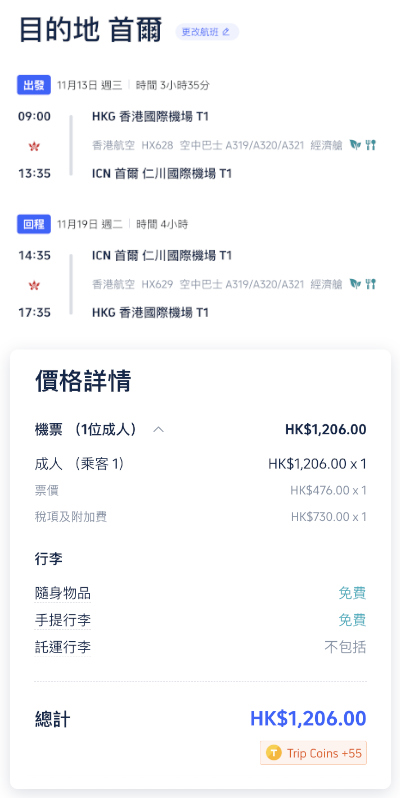Click the HK$1,206.00 total amount
This screenshot has height=798, width=400.
308,719
